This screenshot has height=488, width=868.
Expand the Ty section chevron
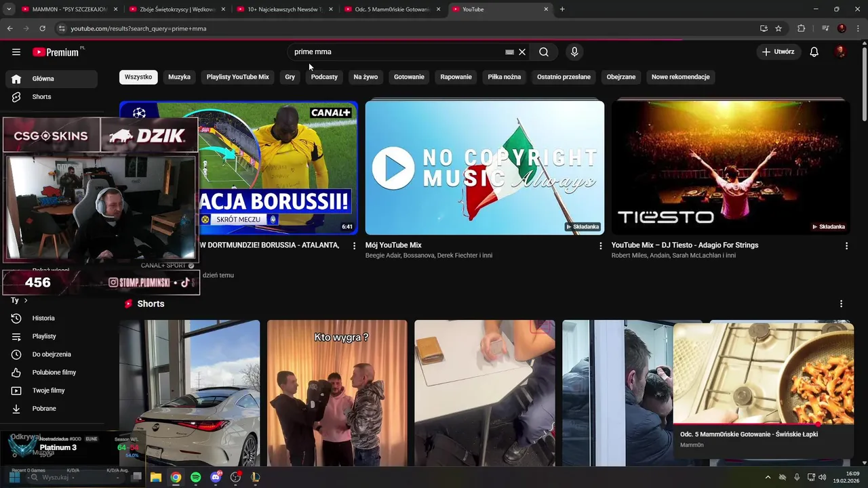[x=26, y=300]
